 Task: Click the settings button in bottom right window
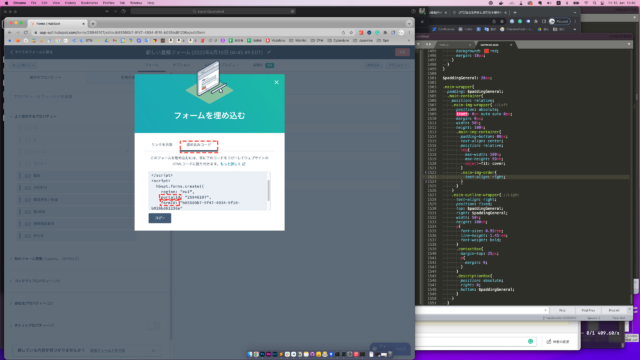[x=558, y=342]
